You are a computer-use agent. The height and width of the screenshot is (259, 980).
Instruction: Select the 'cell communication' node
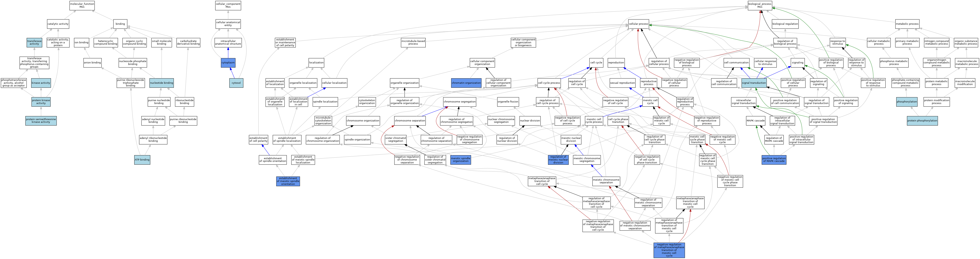(x=736, y=62)
